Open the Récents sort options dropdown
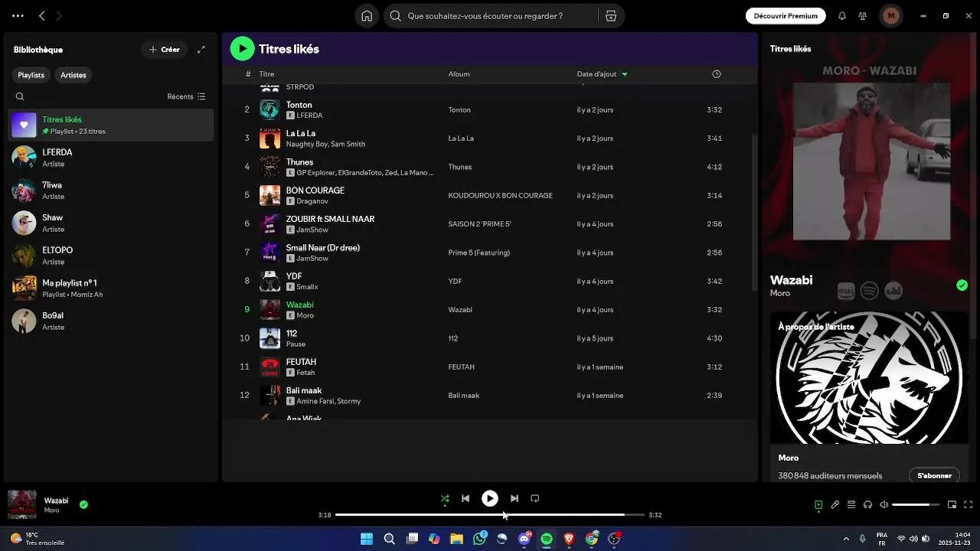 point(186,96)
